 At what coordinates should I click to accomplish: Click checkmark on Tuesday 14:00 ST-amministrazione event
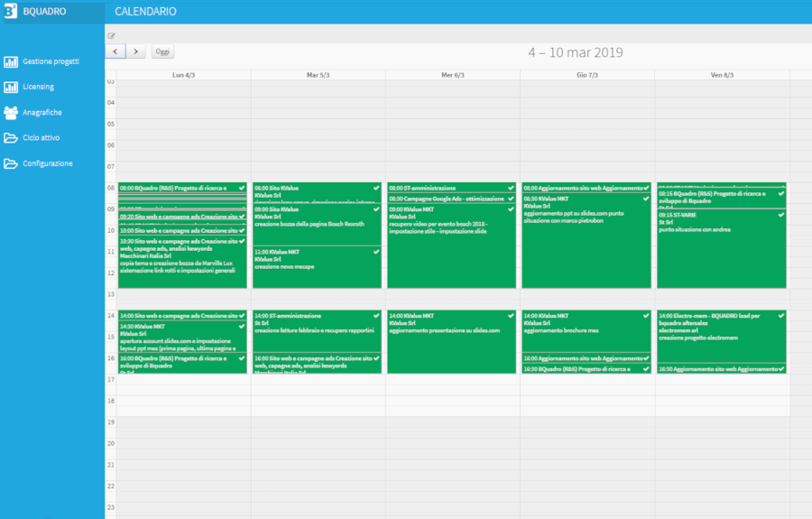coord(376,315)
